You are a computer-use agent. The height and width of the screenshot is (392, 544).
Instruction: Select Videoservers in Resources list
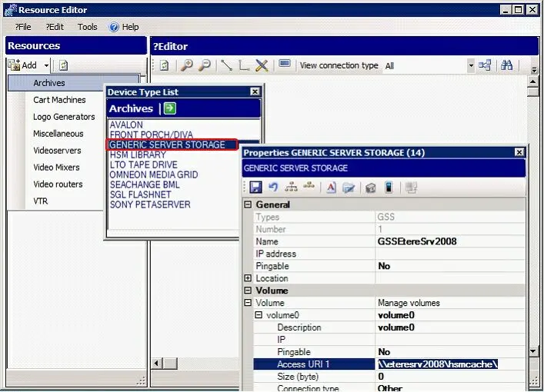tap(57, 151)
